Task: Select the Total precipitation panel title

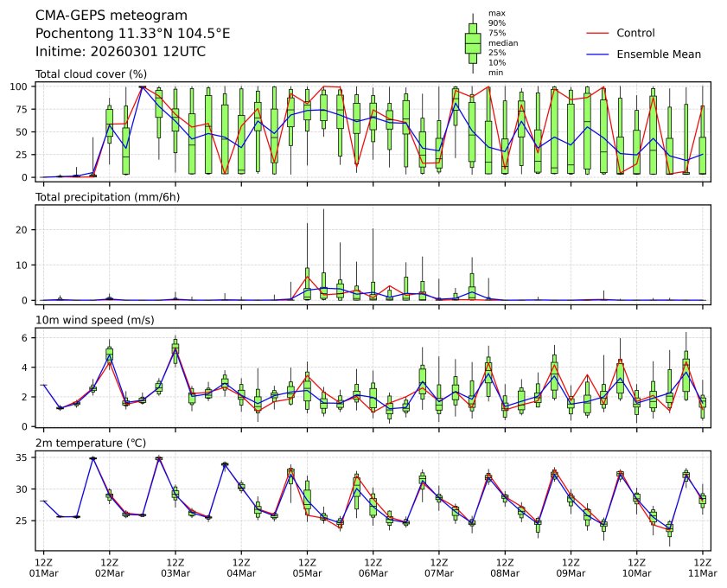Action: (102, 197)
